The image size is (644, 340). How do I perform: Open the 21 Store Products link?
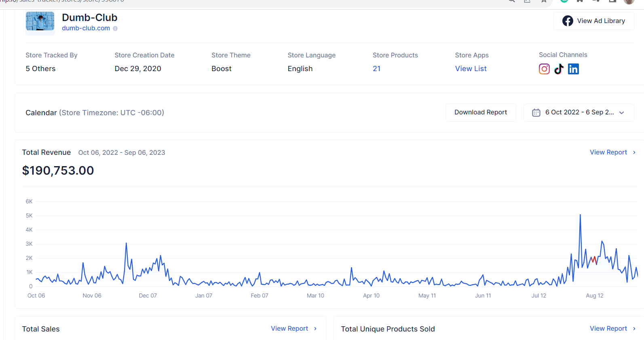376,69
